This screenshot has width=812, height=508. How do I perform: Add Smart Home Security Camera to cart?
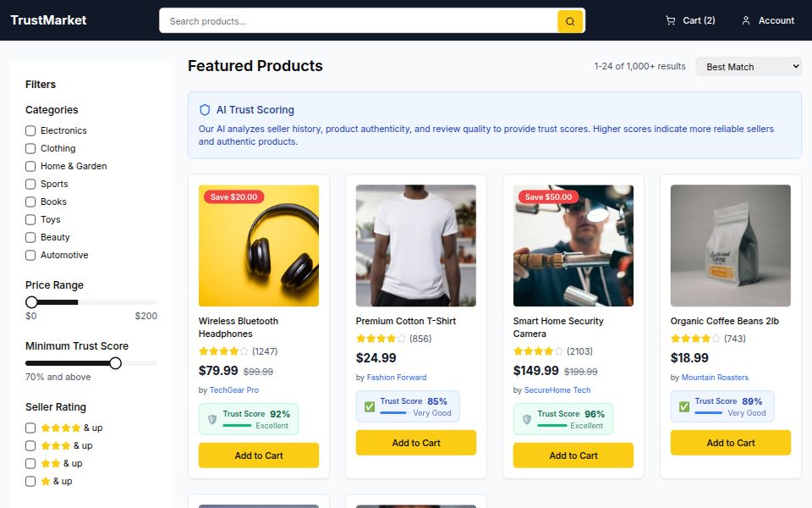click(x=573, y=455)
